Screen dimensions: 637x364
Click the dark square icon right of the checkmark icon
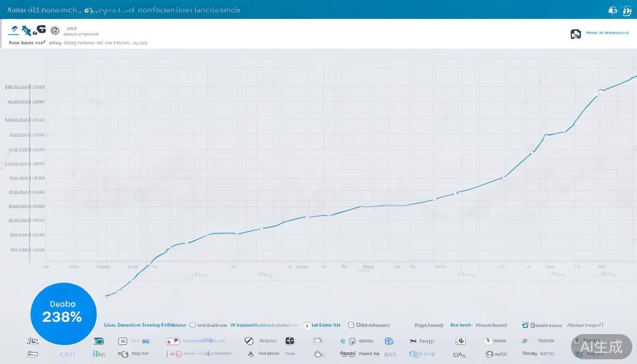tap(290, 341)
